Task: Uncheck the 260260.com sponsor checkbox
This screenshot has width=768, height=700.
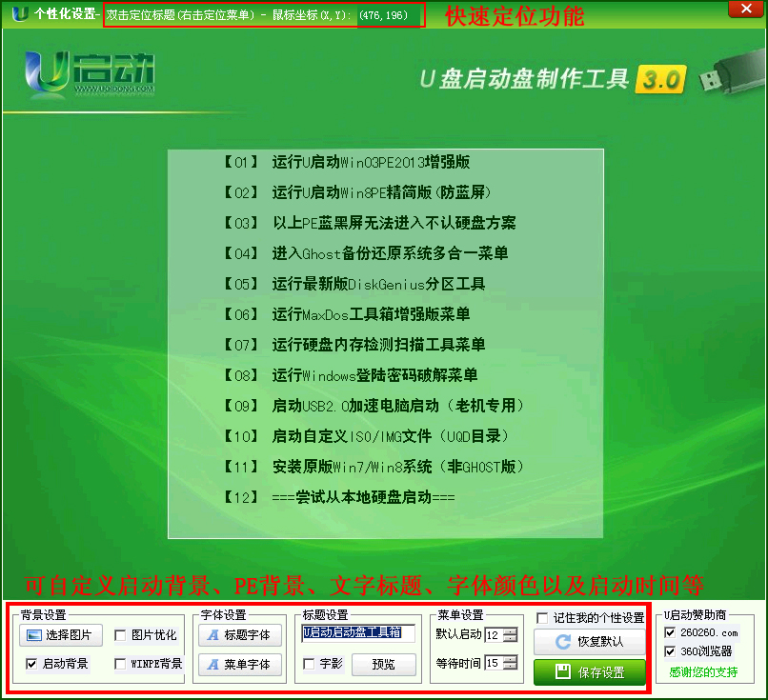Action: pyautogui.click(x=670, y=632)
